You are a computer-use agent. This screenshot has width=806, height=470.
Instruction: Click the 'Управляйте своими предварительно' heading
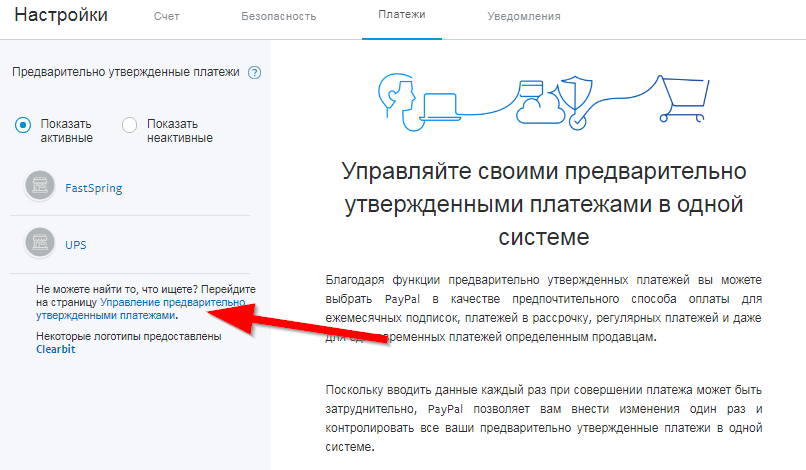pos(544,171)
